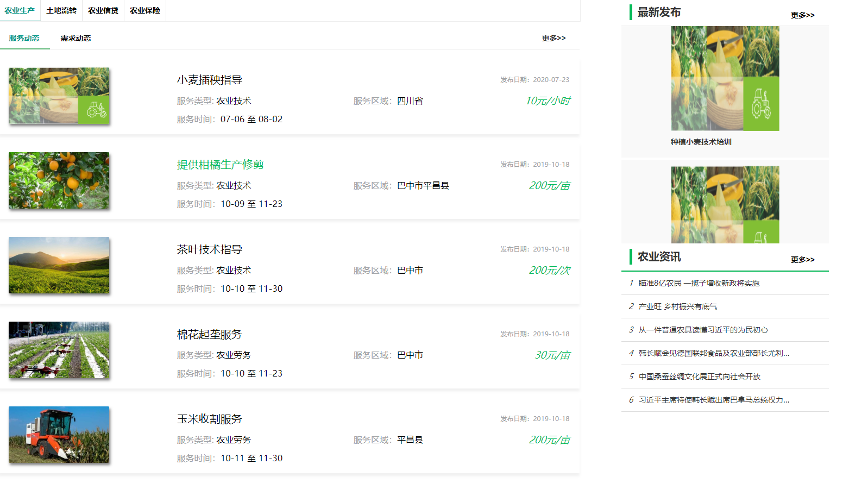Open the 农业信贷 tab

(x=103, y=11)
